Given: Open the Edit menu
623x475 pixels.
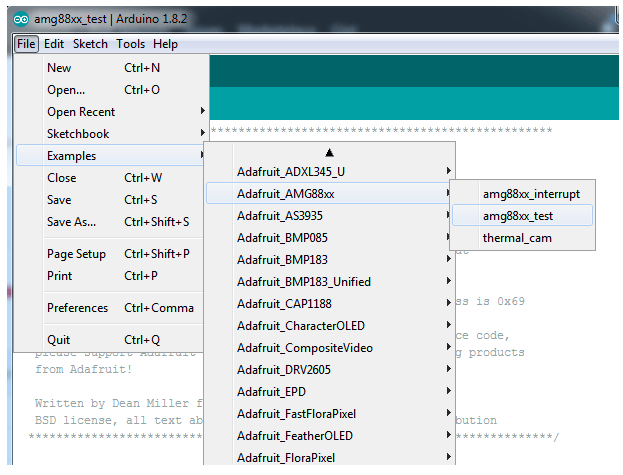Looking at the screenshot, I should pos(54,44).
